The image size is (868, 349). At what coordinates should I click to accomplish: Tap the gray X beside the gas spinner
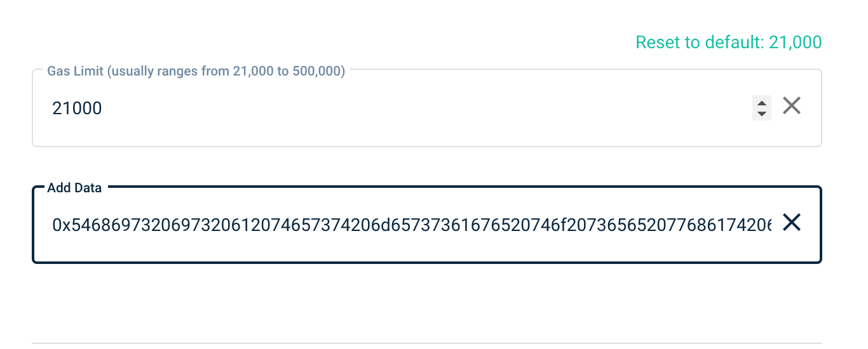coord(791,105)
